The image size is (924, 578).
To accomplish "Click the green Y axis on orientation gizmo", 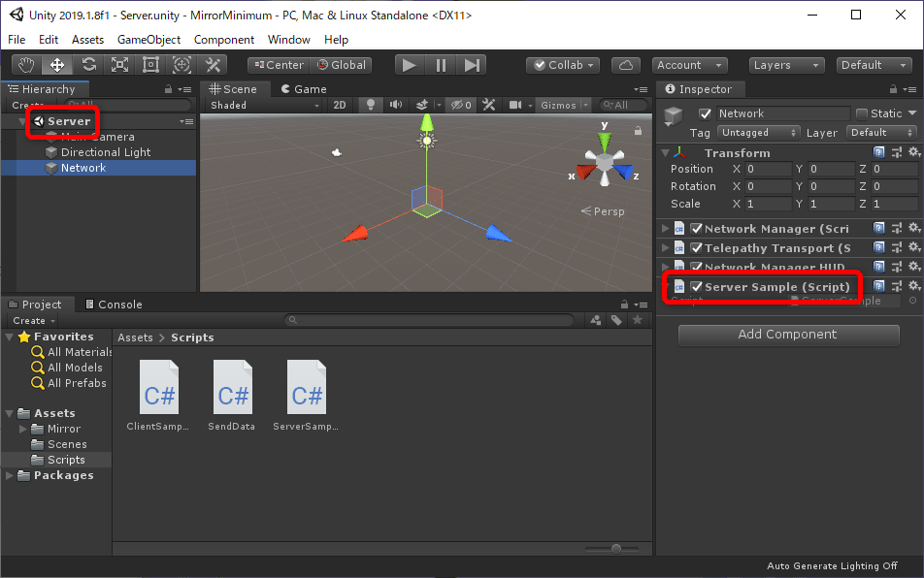I will tap(604, 140).
